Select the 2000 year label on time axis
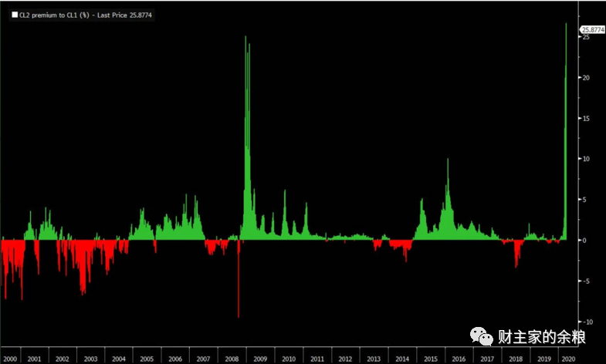 click(10, 359)
